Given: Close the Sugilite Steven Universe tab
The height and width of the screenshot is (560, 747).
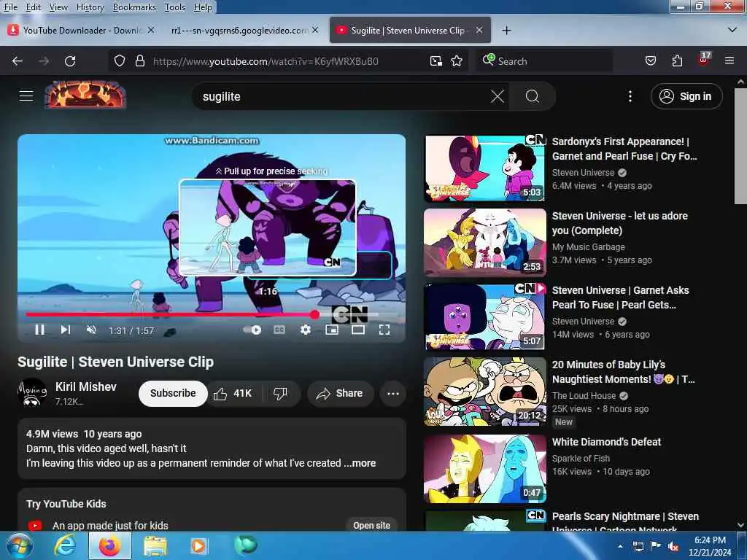Looking at the screenshot, I should click(x=479, y=31).
